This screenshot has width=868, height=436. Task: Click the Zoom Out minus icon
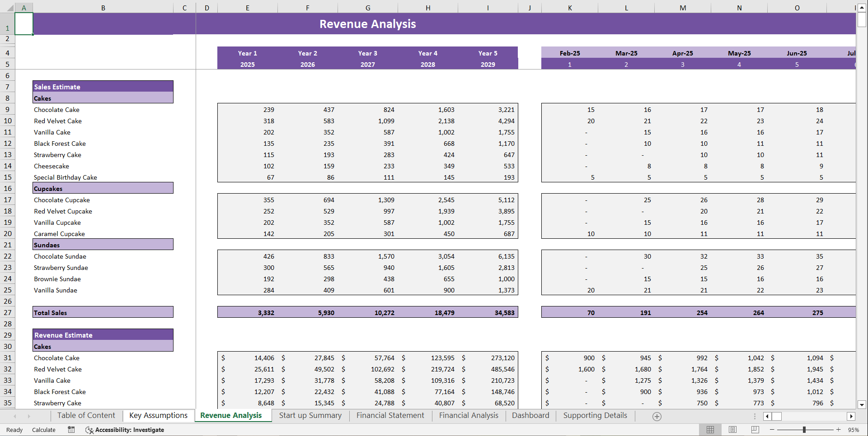coord(773,430)
